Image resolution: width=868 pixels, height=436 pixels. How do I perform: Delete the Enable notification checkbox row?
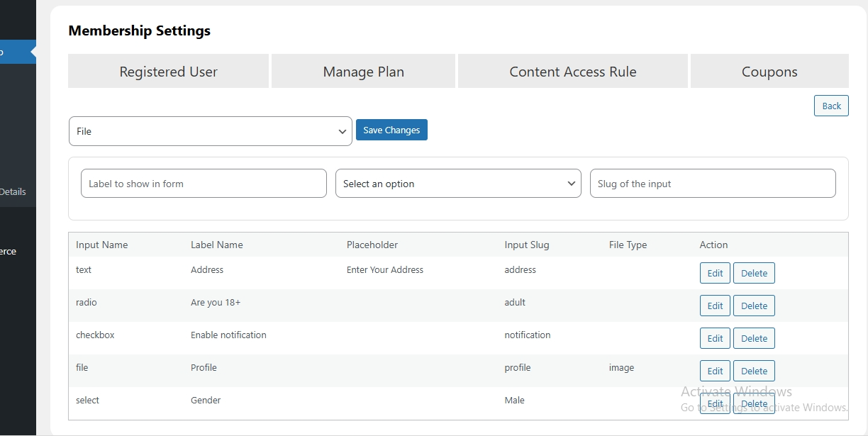(754, 338)
